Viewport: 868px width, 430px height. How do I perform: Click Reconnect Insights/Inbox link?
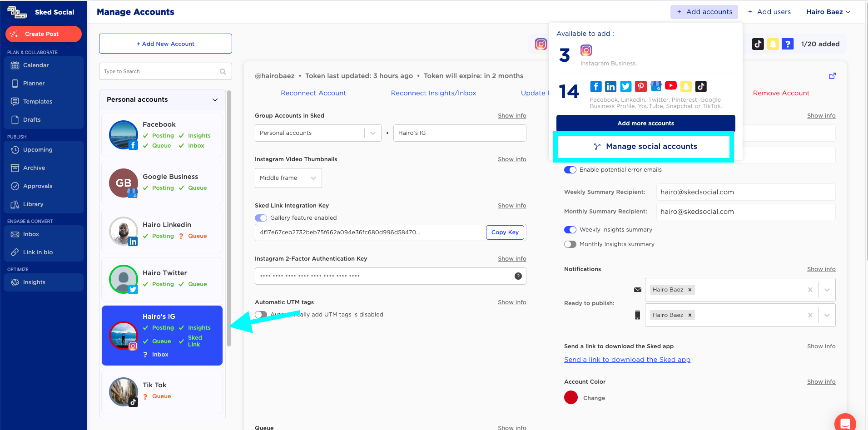(433, 93)
